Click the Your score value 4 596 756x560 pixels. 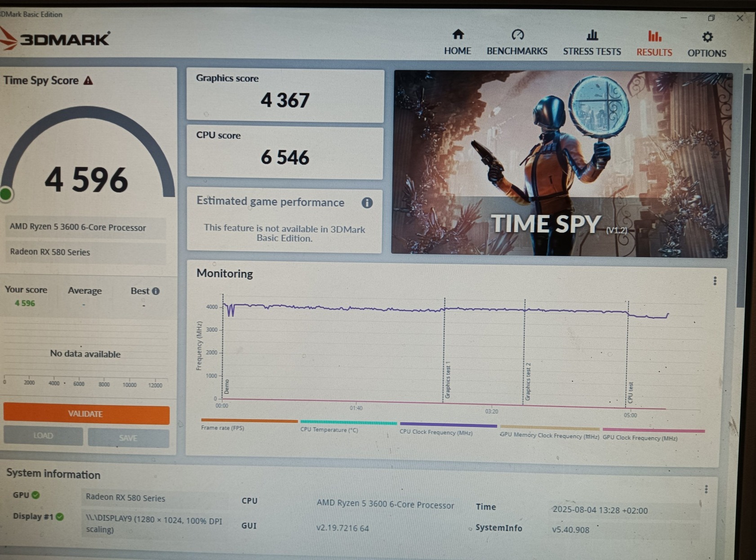pos(25,303)
